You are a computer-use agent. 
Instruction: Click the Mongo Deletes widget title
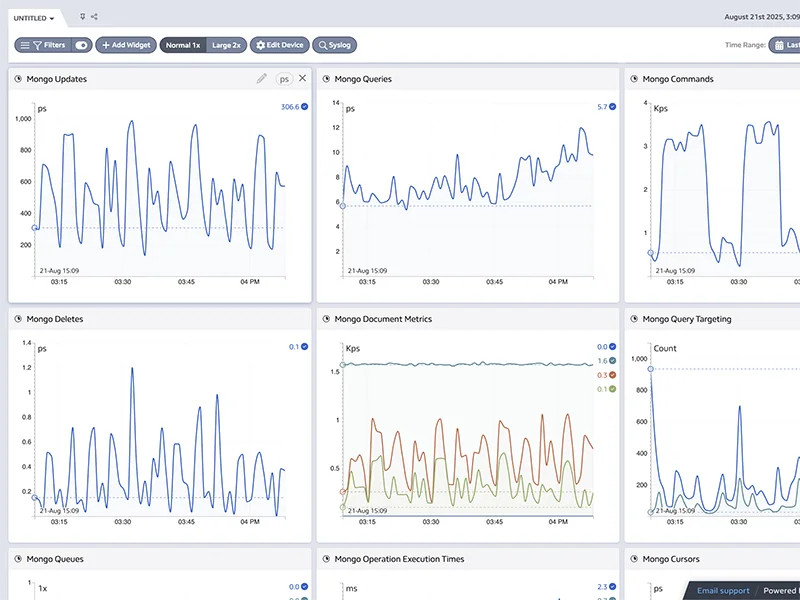pos(55,319)
